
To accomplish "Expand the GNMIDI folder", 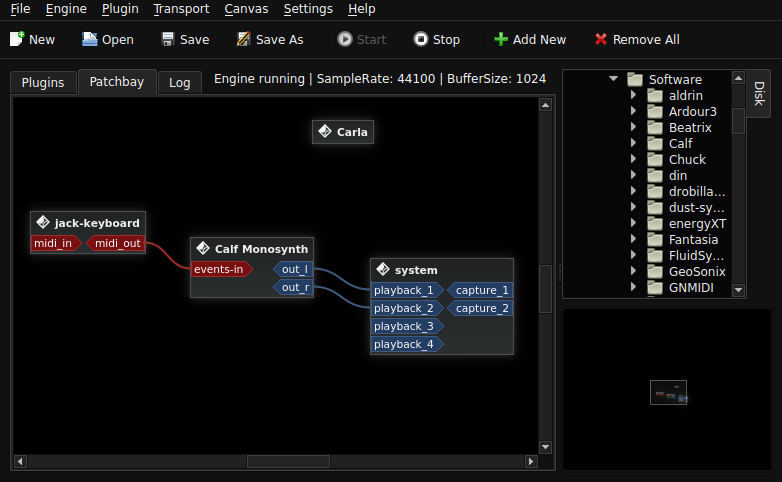I will [x=633, y=287].
